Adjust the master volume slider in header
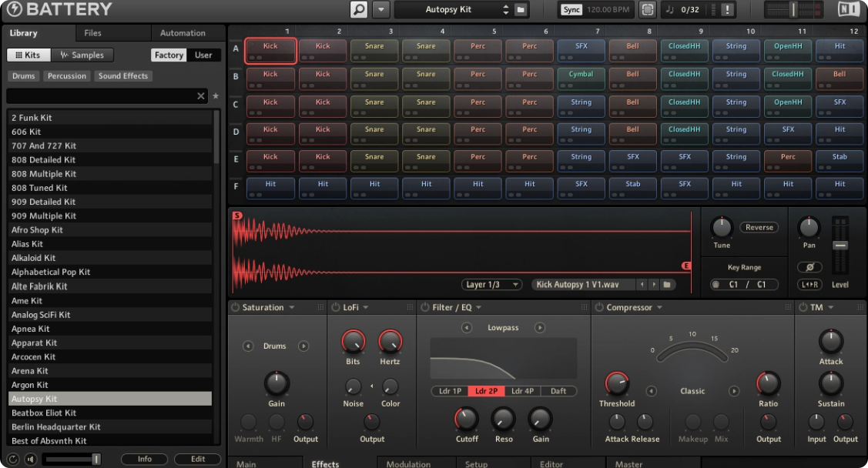The image size is (868, 468). click(x=793, y=8)
